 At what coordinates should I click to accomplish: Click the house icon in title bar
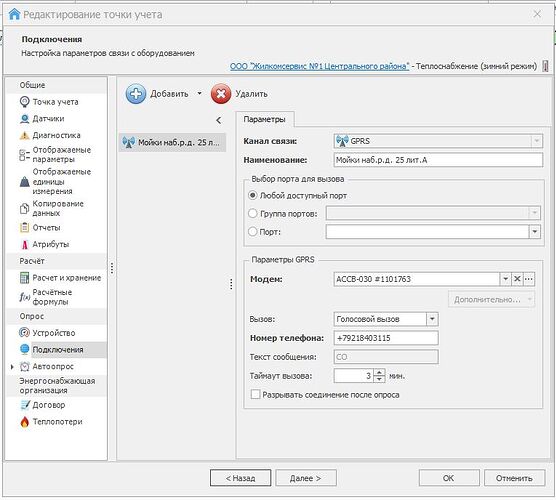pos(14,14)
